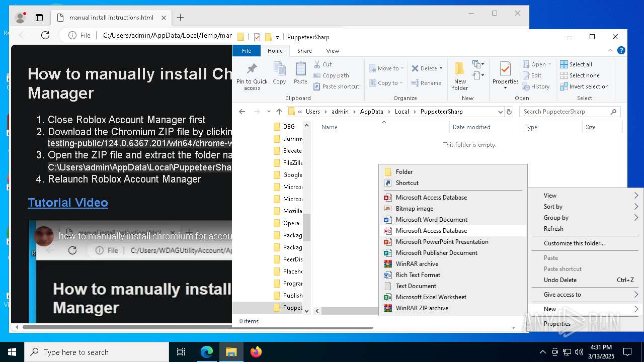Click the Paste ribbon icon
The height and width of the screenshot is (362, 644).
coord(300,73)
